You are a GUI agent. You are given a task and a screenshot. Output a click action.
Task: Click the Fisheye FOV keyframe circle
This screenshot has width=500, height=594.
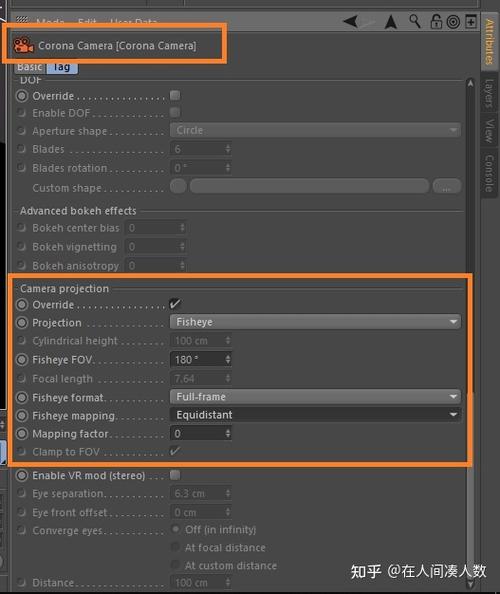tap(22, 360)
